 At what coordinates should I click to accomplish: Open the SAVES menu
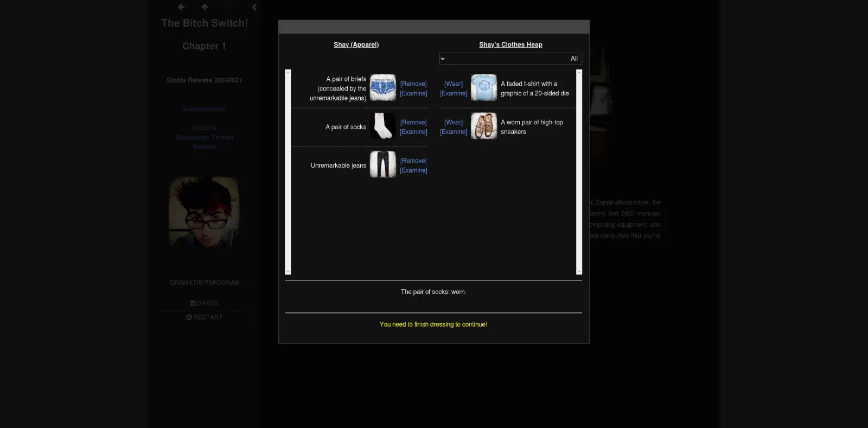point(205,303)
